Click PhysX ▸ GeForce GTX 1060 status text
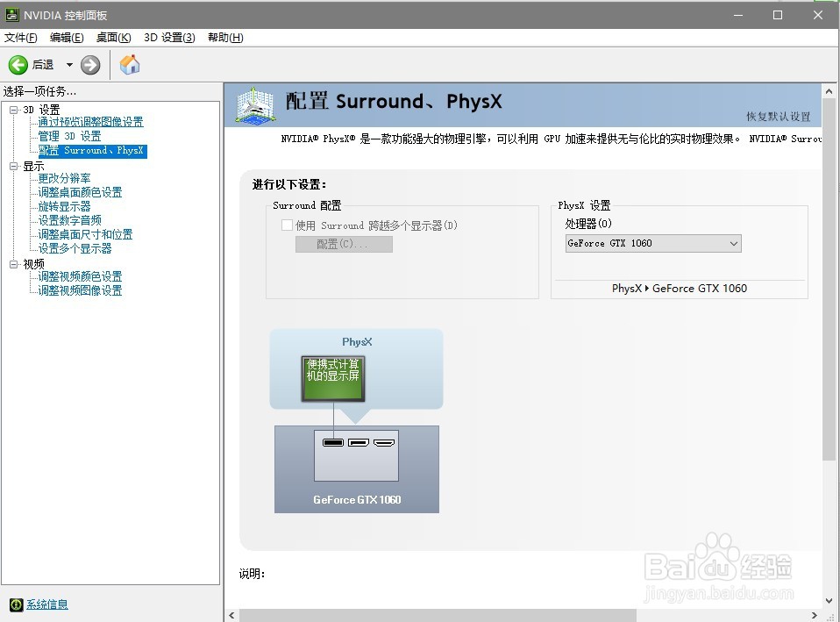Screen dimensions: 840x622 (x=680, y=289)
